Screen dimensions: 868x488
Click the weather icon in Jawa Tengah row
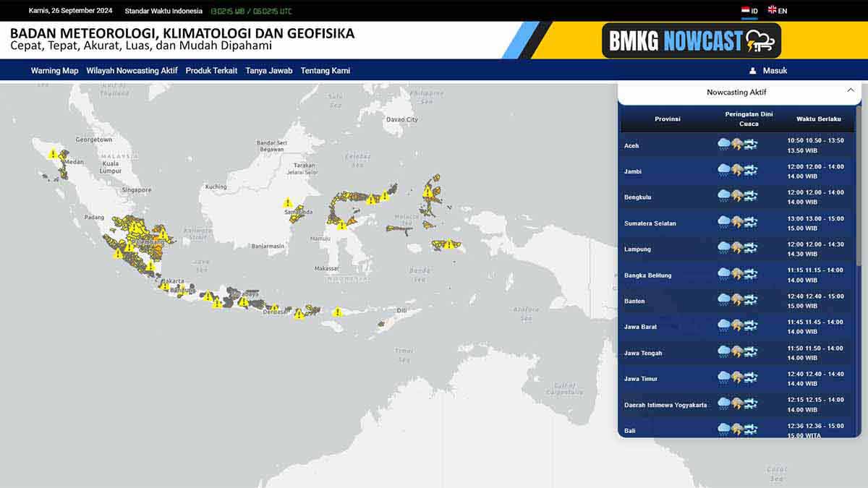point(737,353)
